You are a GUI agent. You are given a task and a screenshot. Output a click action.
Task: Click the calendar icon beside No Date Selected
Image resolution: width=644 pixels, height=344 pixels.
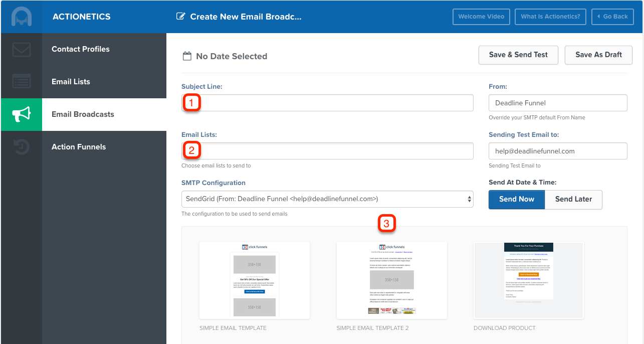pos(186,56)
